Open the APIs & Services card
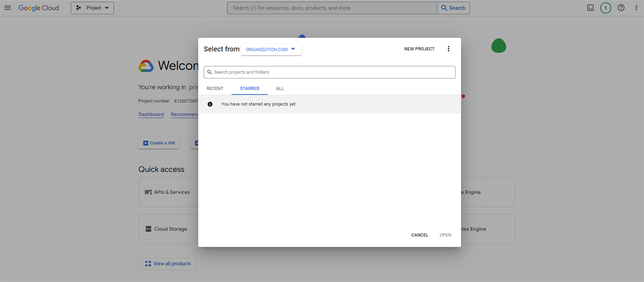The height and width of the screenshot is (282, 644). [168, 192]
